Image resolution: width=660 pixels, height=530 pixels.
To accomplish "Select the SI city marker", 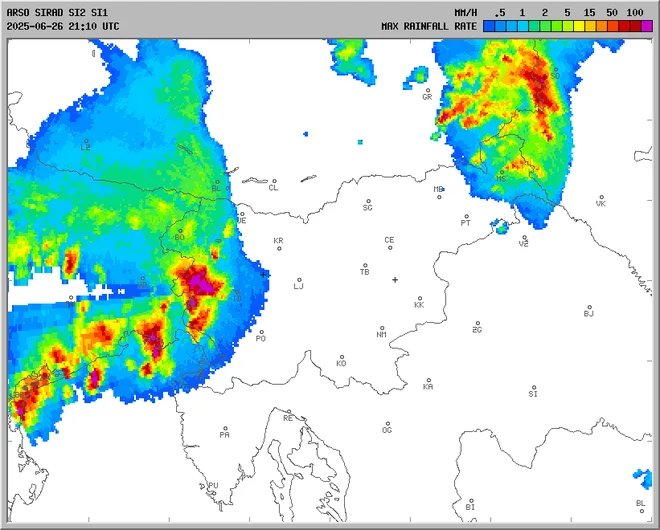I will tap(533, 388).
